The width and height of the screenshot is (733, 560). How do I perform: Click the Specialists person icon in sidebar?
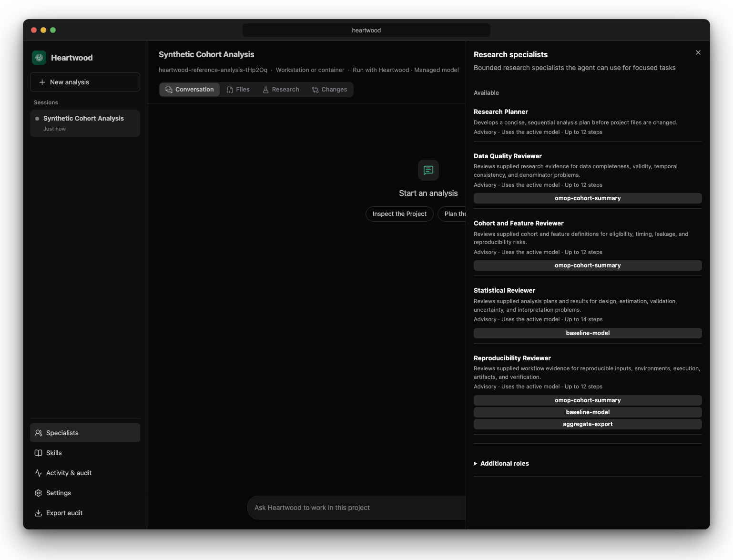(x=39, y=433)
